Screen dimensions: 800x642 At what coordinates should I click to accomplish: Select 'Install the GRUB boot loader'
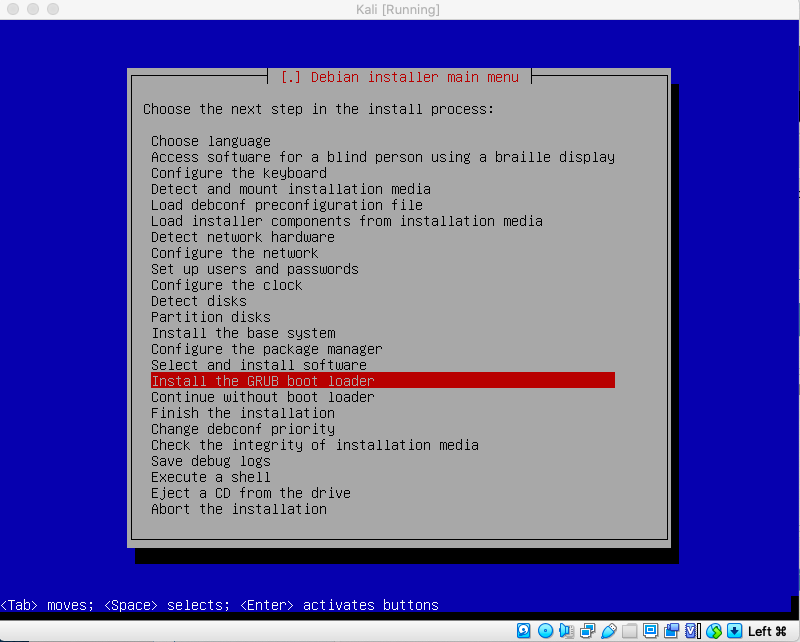[x=262, y=381]
